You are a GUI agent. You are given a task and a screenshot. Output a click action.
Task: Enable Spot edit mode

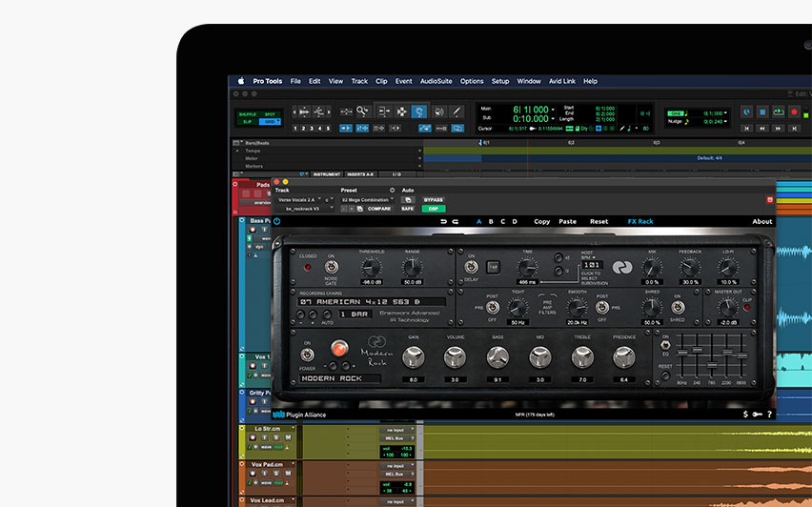pyautogui.click(x=270, y=114)
